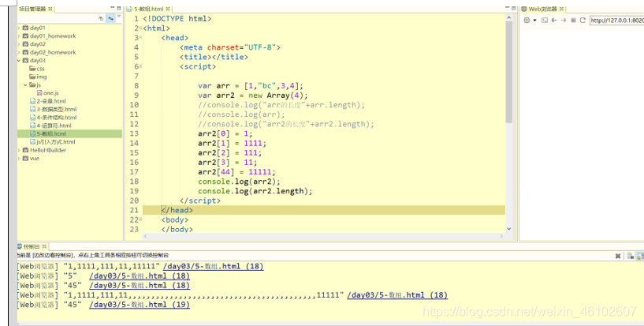
Task: Collapse the day03 project
Action: click(x=19, y=61)
